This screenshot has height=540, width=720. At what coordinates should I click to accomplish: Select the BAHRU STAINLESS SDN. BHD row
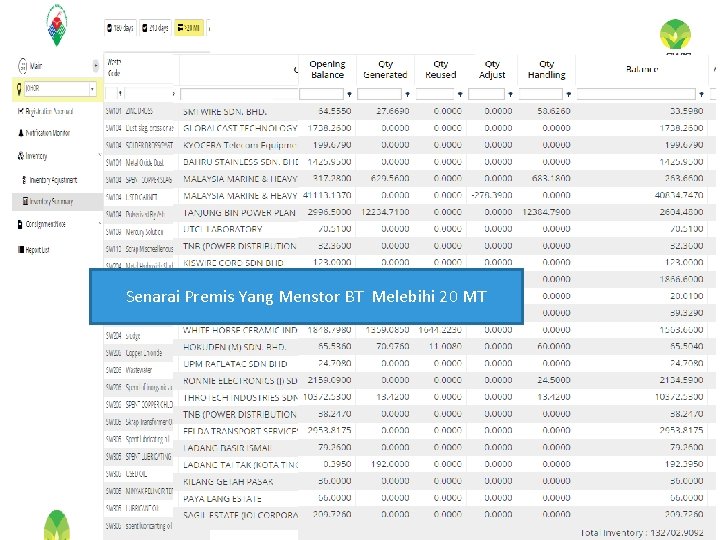(x=410, y=162)
